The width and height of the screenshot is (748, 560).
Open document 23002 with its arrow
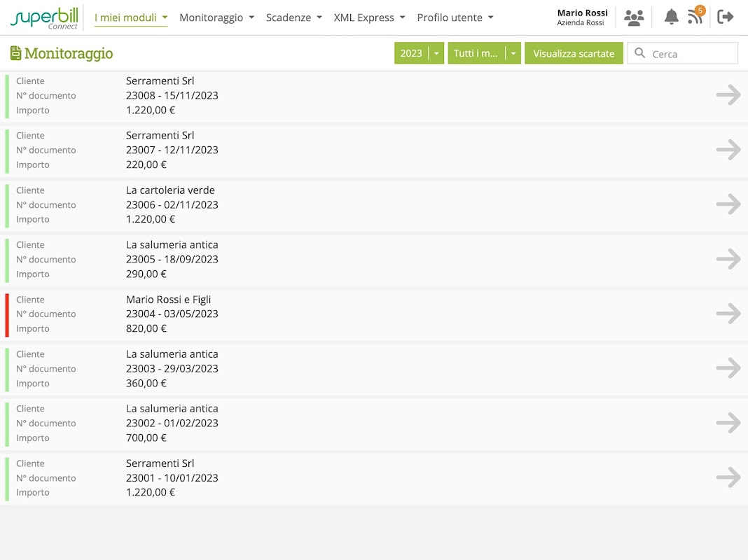point(728,423)
